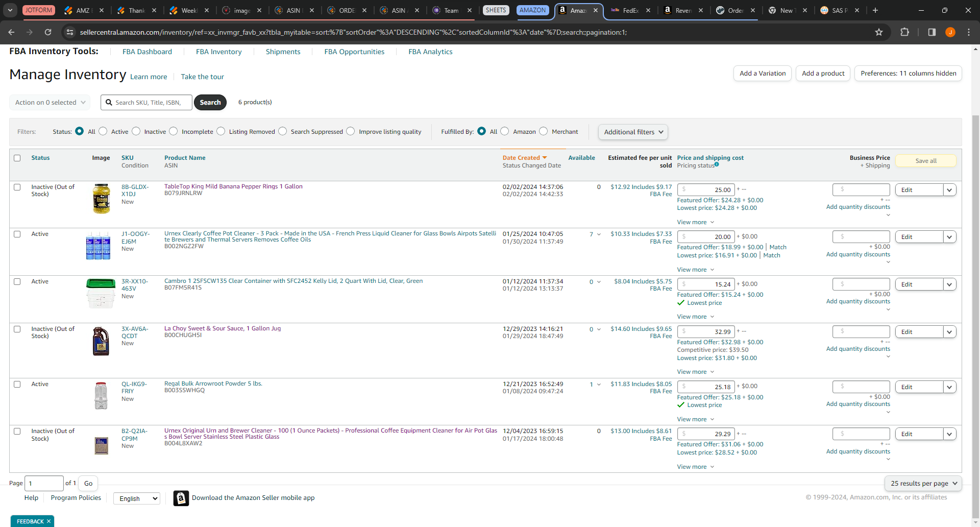Select the TableTop King Banana Pepper row checkbox

tap(17, 187)
